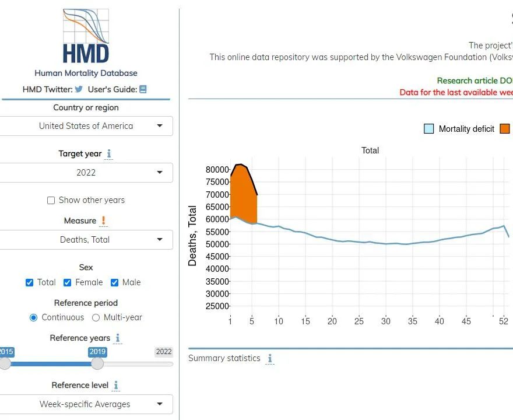
Task: Click the Reference level info icon
Action: point(116,386)
